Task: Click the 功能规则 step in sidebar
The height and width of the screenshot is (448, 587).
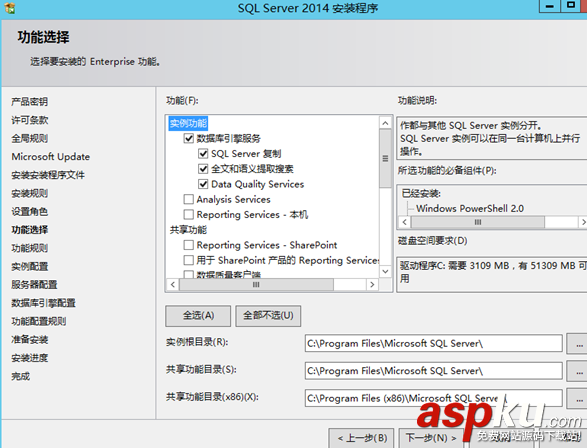Action: point(30,248)
